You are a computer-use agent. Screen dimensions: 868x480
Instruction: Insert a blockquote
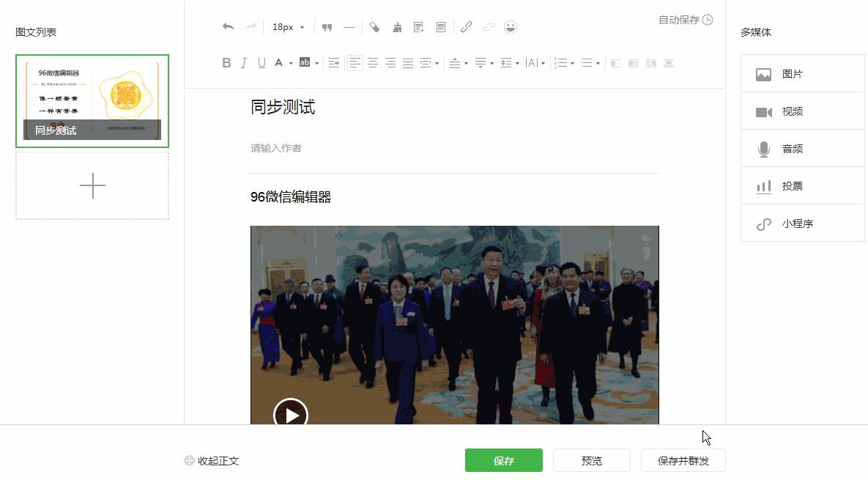tap(327, 27)
